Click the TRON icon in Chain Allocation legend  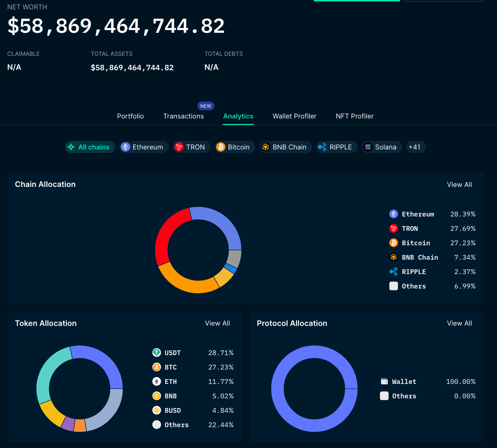(x=394, y=228)
